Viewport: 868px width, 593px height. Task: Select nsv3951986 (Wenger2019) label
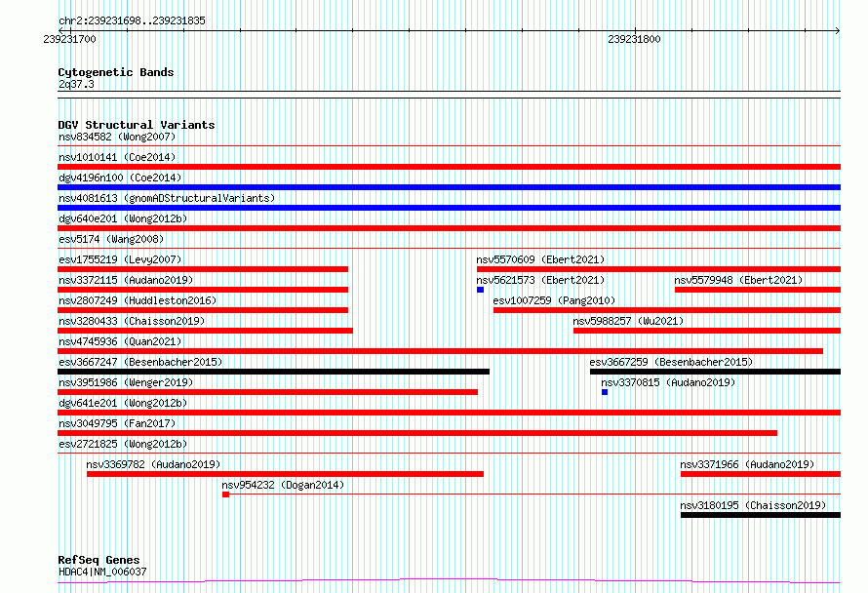126,382
